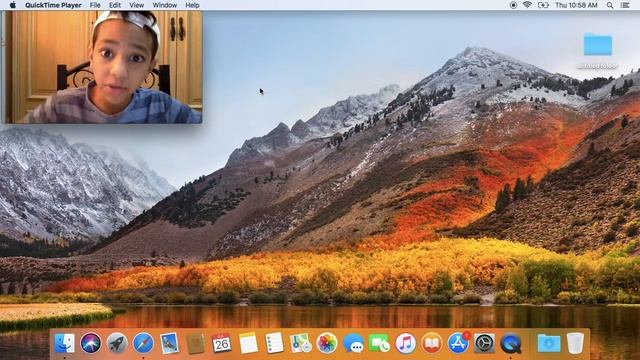This screenshot has height=360, width=640.
Task: Open iTunes music note icon in Dock
Action: click(x=405, y=343)
